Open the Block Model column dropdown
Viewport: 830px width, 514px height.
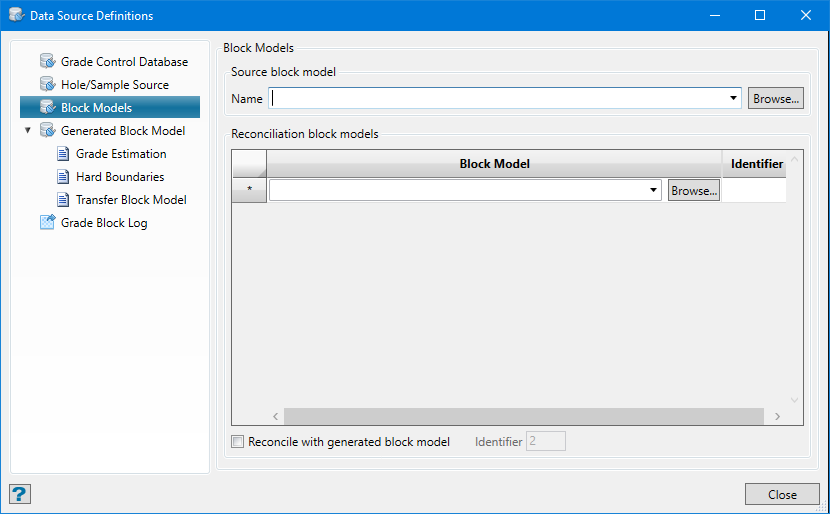pos(654,191)
